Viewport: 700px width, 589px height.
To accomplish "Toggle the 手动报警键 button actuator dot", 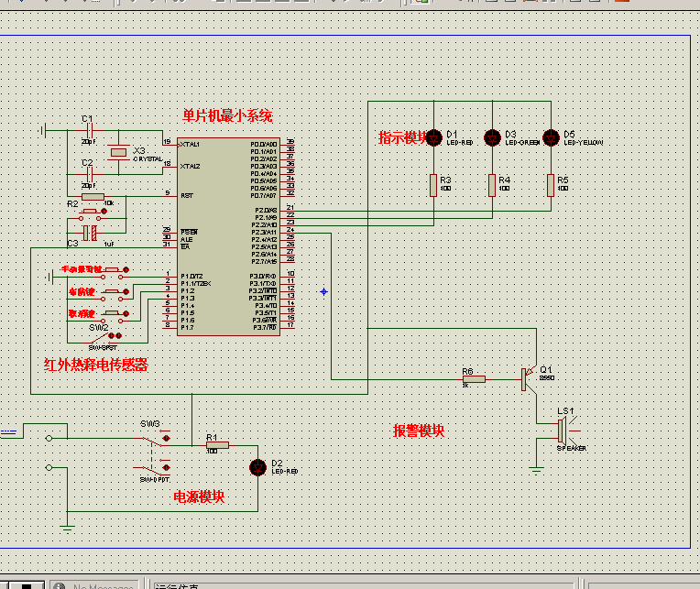I will pyautogui.click(x=126, y=269).
